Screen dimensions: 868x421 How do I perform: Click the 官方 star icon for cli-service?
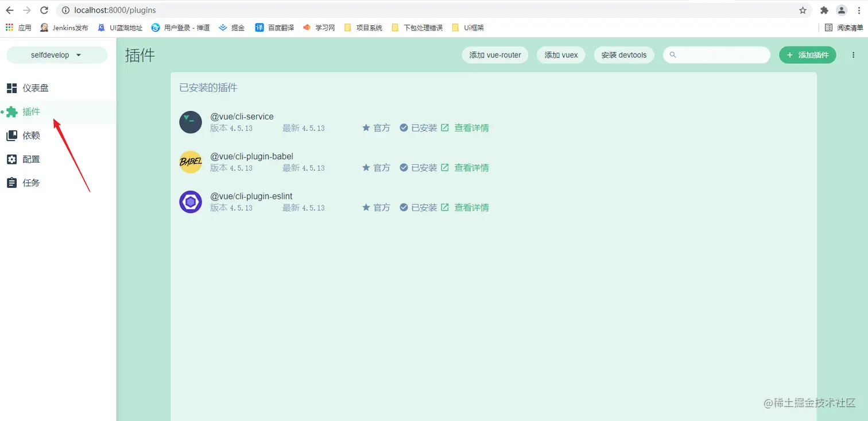point(366,128)
